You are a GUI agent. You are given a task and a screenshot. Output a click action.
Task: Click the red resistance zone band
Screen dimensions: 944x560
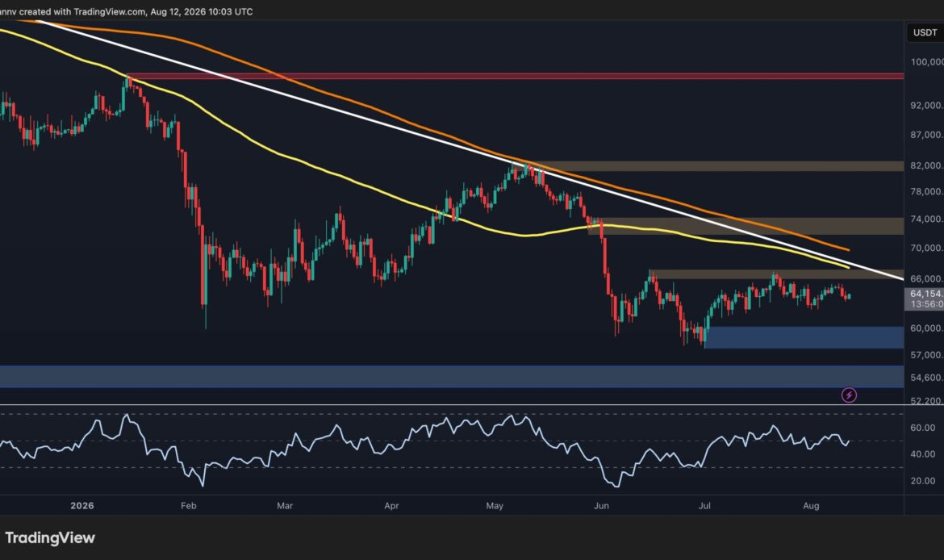point(515,77)
